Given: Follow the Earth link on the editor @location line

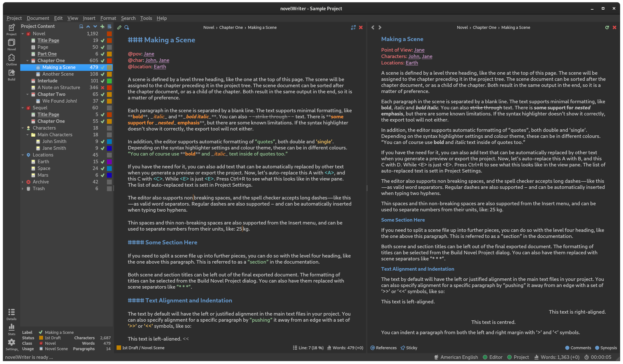Looking at the screenshot, I should tap(160, 67).
